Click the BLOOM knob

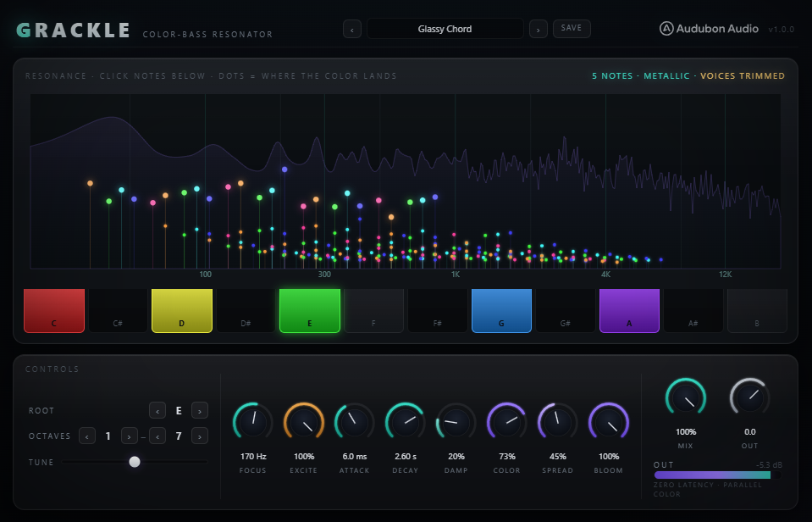pos(609,423)
